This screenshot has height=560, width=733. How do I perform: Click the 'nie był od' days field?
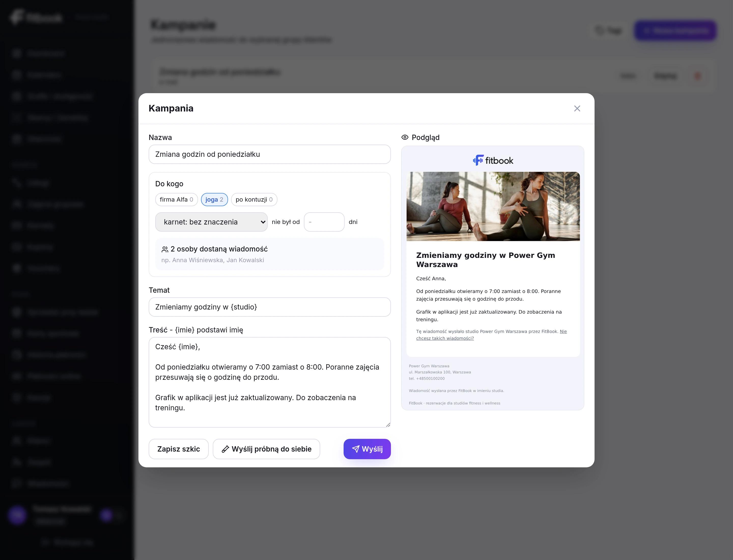[x=324, y=222]
